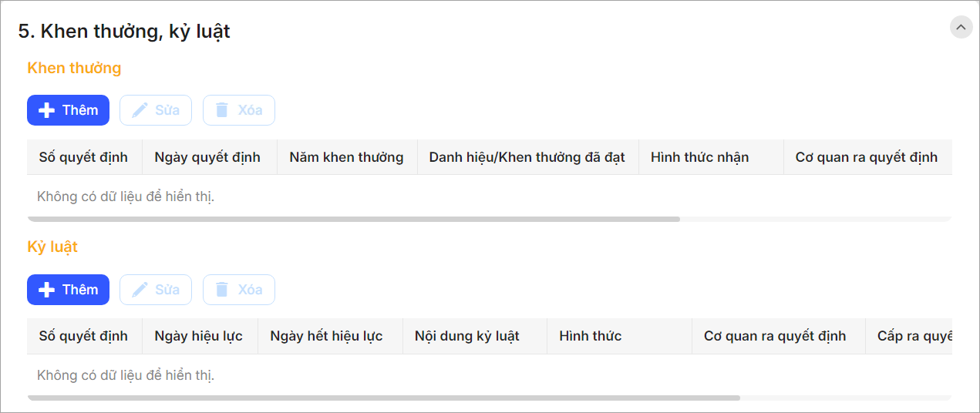Viewport: 980px width, 413px height.
Task: Click the plus icon in Kỷ luật
Action: (46, 290)
